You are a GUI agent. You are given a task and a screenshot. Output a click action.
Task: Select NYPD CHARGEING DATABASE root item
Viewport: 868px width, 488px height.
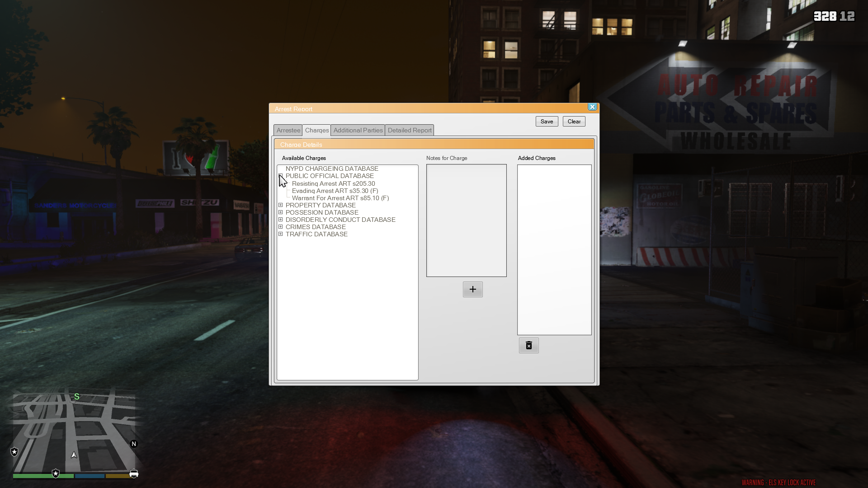click(331, 169)
